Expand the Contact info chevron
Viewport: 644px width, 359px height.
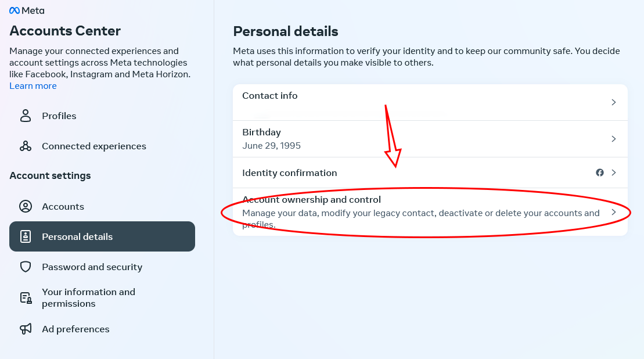pyautogui.click(x=614, y=102)
